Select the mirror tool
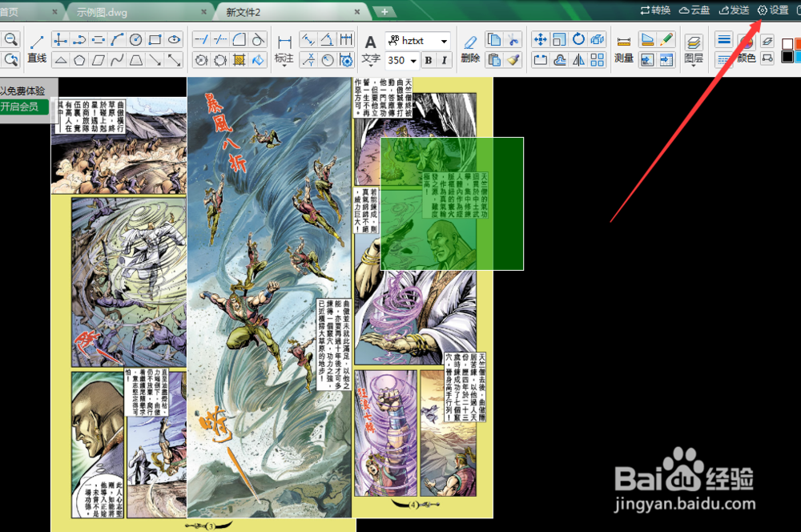The width and height of the screenshot is (801, 532). [578, 60]
